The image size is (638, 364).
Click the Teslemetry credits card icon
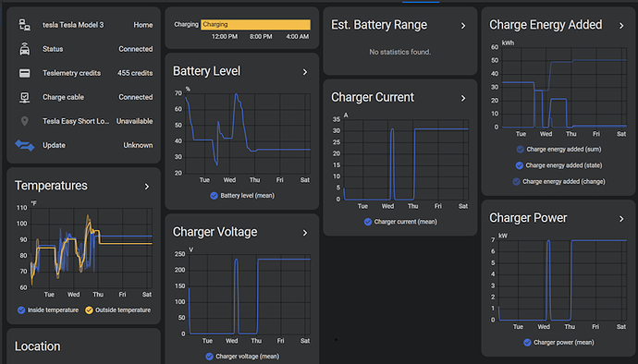pos(24,73)
